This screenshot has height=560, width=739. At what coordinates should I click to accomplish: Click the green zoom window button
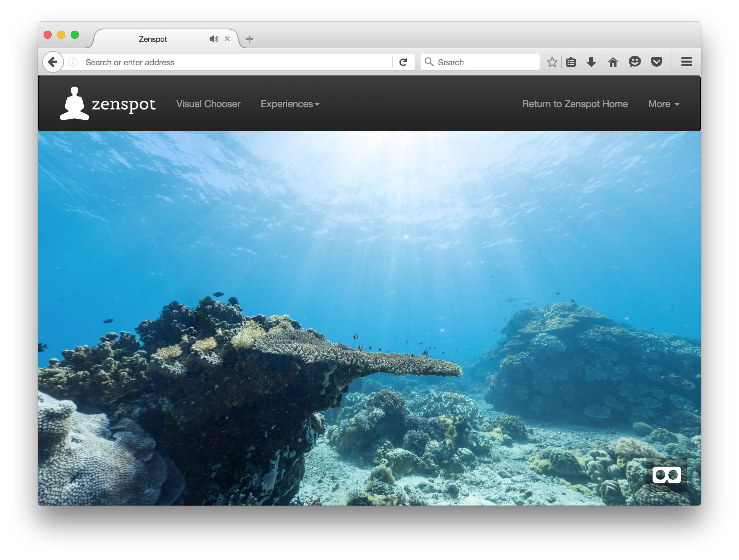tap(75, 35)
